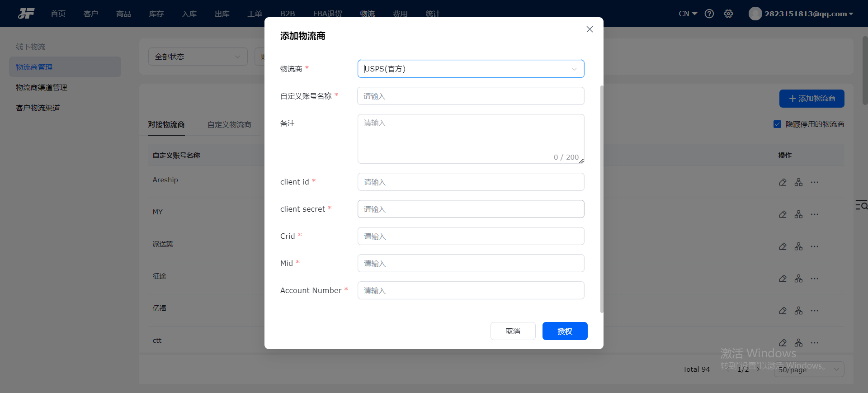Open 库存 in top navigation
This screenshot has height=393, width=868.
[156, 14]
